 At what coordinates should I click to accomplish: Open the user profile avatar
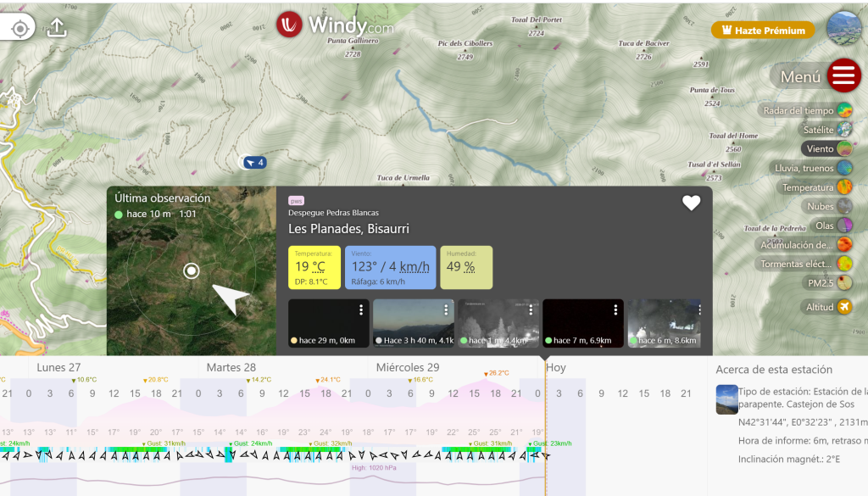click(x=843, y=28)
